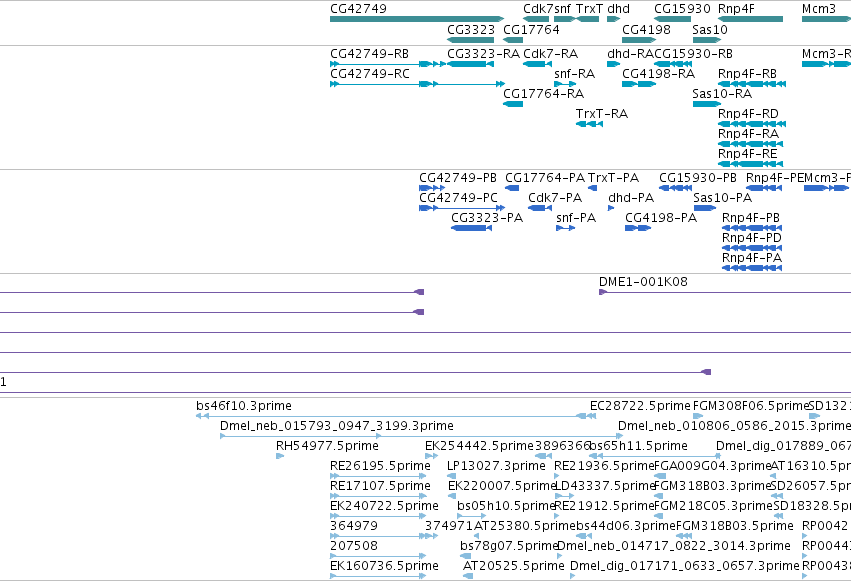Select the CG15930 gene feature
The width and height of the screenshot is (851, 581).
click(672, 19)
